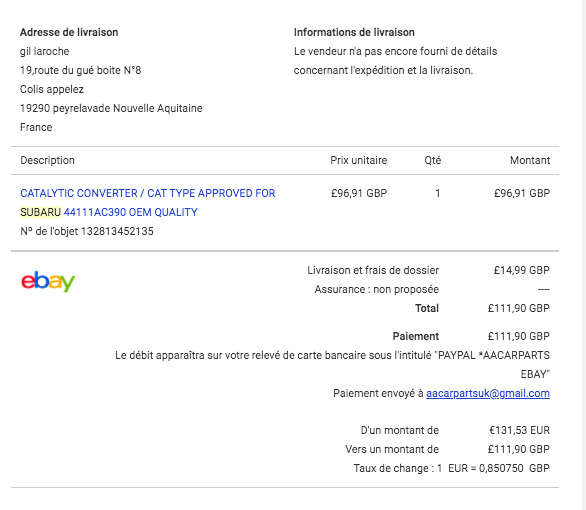
Task: Click the eBay logo
Action: click(x=48, y=281)
